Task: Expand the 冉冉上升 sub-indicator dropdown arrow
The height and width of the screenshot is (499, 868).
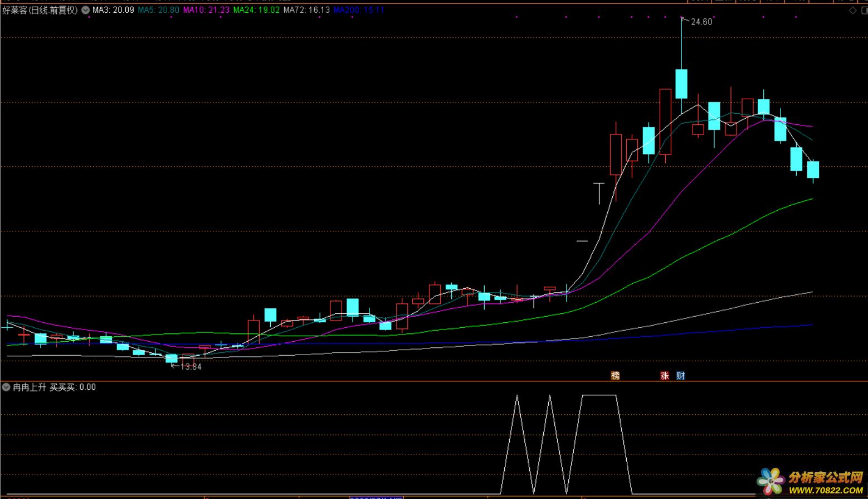Action: [6, 387]
